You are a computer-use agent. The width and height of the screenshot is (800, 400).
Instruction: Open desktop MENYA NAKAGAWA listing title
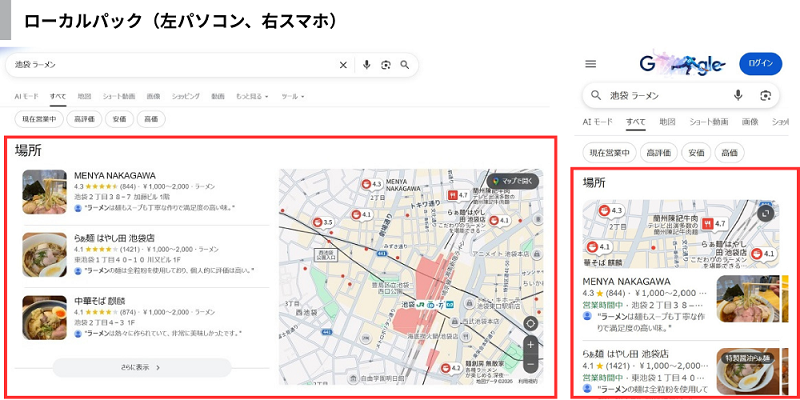[x=115, y=176]
